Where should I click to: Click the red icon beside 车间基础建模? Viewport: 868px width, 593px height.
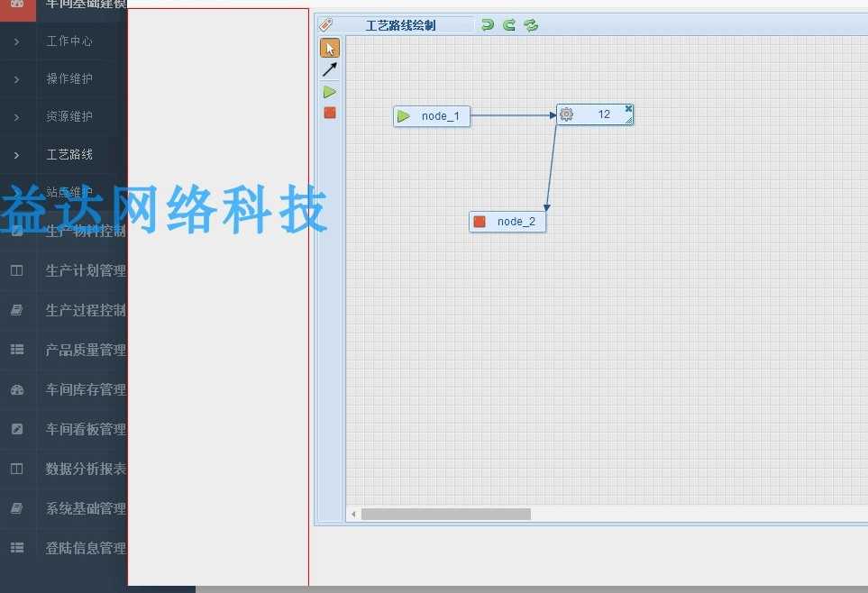(17, 5)
